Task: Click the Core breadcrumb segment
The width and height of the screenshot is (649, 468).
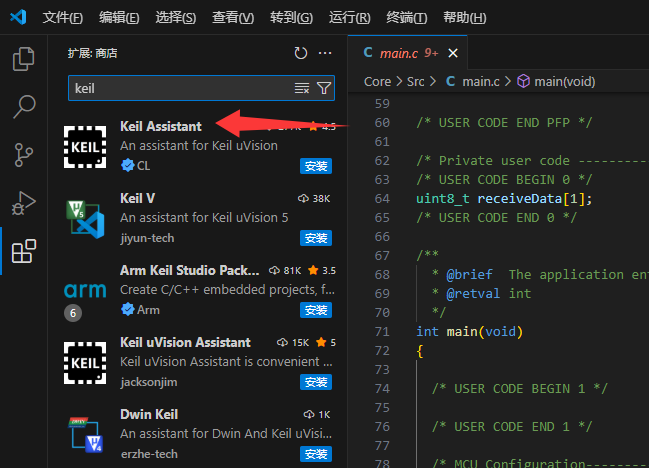Action: tap(377, 82)
